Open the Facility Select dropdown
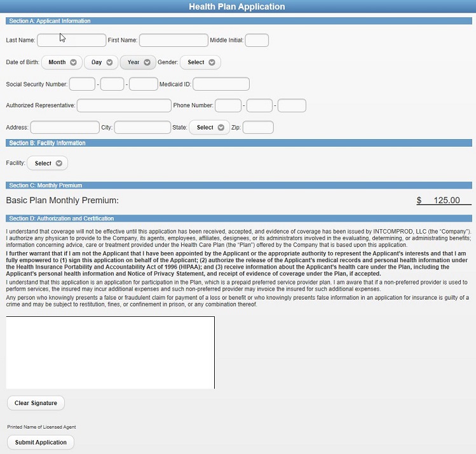This screenshot has width=476, height=454. point(47,163)
